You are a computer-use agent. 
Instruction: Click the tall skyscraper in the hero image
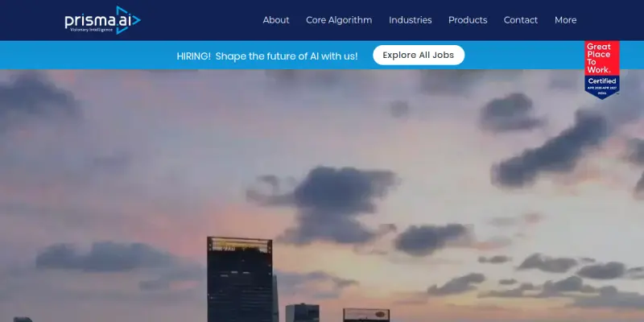click(x=240, y=279)
